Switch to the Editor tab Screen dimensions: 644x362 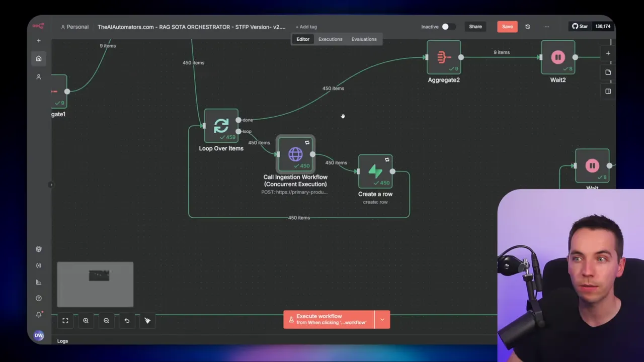pos(303,39)
